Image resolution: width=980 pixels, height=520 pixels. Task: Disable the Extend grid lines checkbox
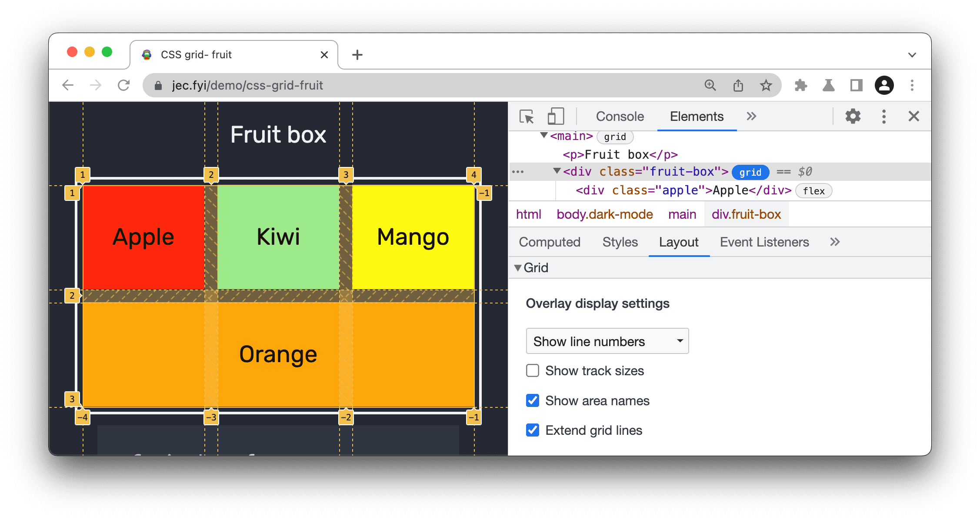532,430
